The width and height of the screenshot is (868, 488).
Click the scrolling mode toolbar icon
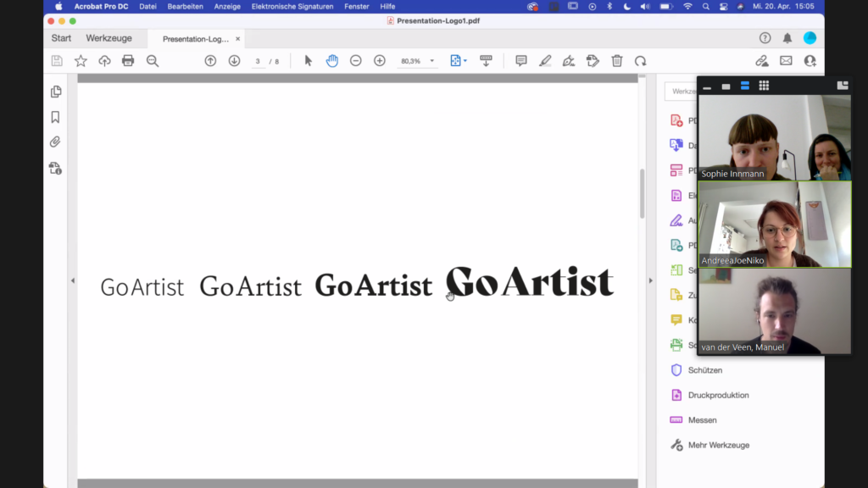point(486,61)
